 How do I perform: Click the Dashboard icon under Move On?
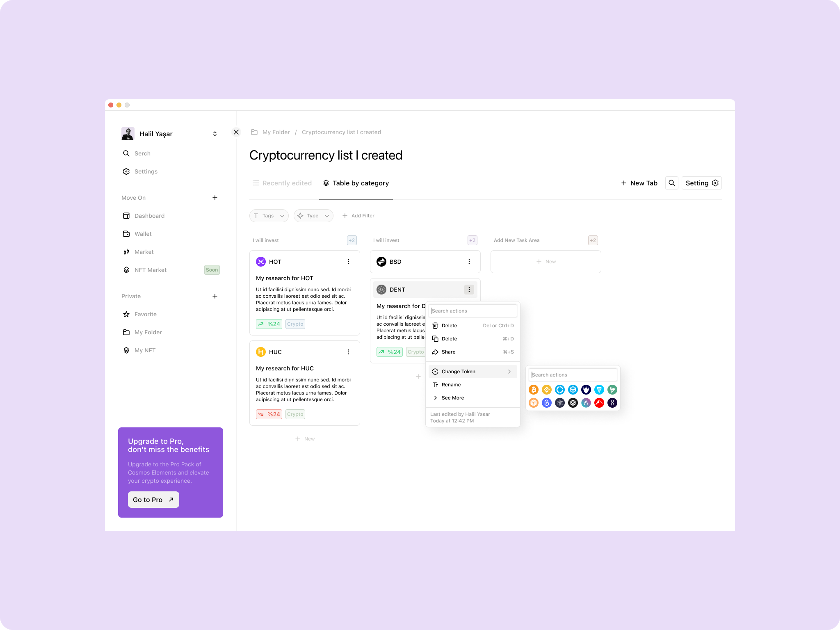pyautogui.click(x=127, y=216)
